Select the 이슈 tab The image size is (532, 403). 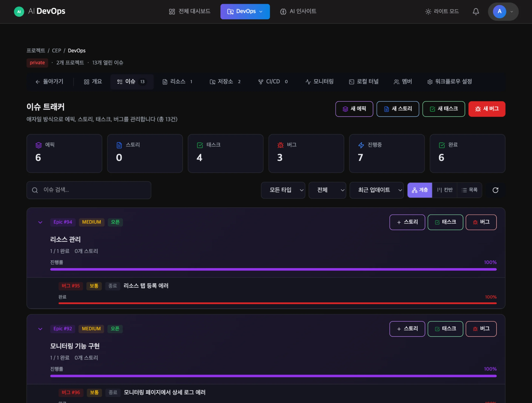pos(132,82)
